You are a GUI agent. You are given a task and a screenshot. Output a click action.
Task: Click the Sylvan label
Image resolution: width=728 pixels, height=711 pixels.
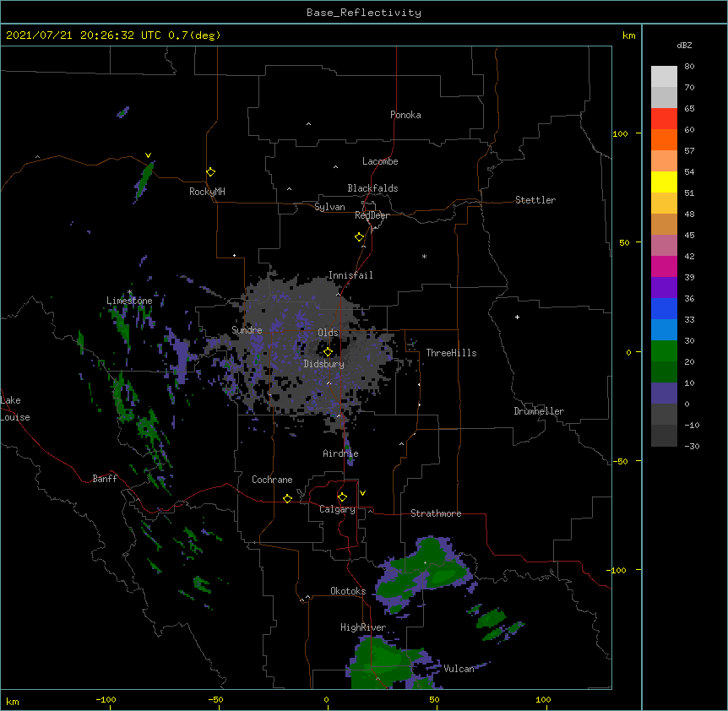pos(329,207)
